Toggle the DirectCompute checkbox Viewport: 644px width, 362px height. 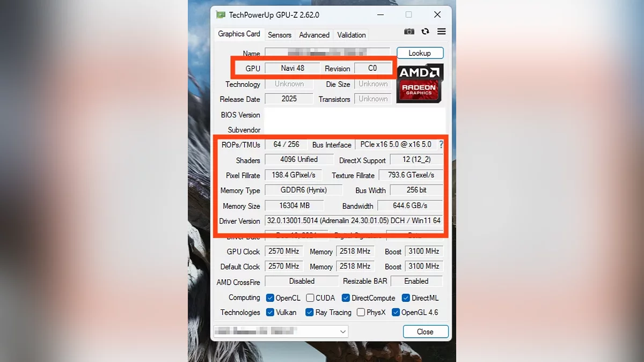[346, 298]
